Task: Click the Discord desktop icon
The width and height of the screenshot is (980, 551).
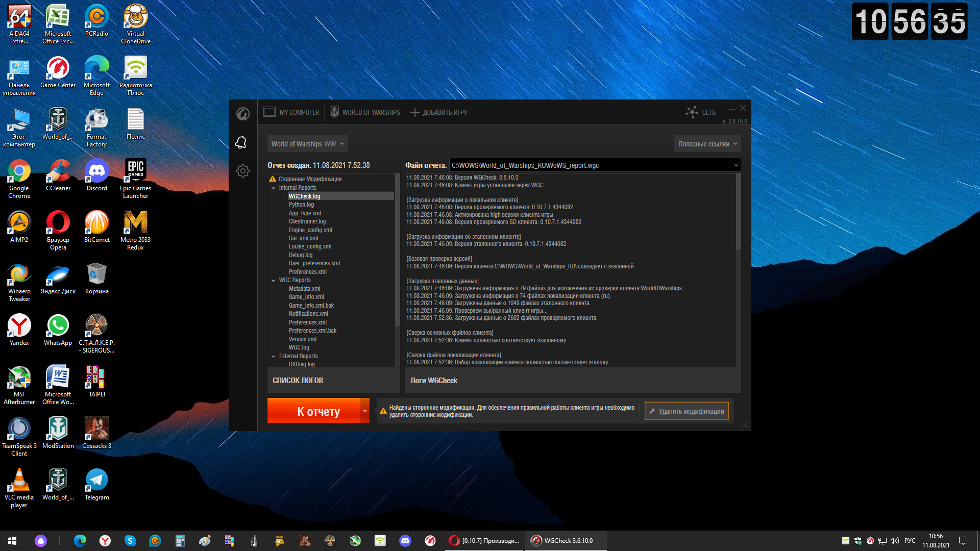Action: (96, 176)
